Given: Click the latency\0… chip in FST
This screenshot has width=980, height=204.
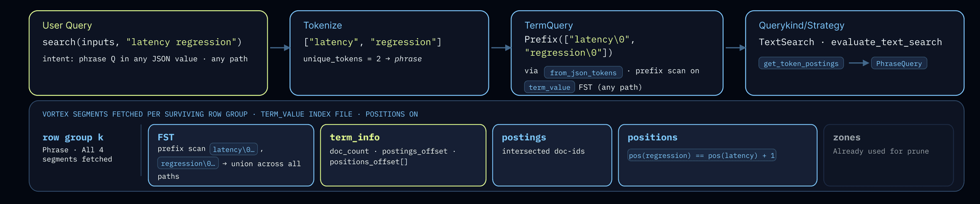Looking at the screenshot, I should click(x=233, y=149).
